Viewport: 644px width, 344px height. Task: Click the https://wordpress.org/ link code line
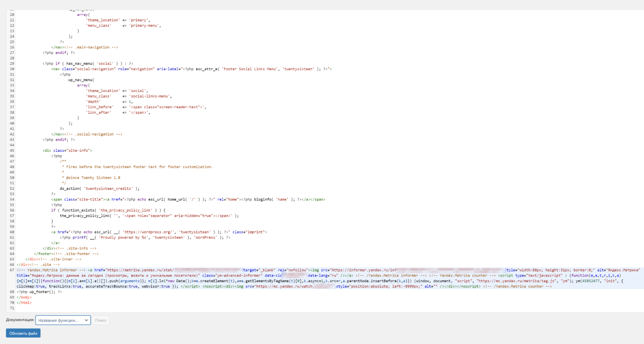159,232
